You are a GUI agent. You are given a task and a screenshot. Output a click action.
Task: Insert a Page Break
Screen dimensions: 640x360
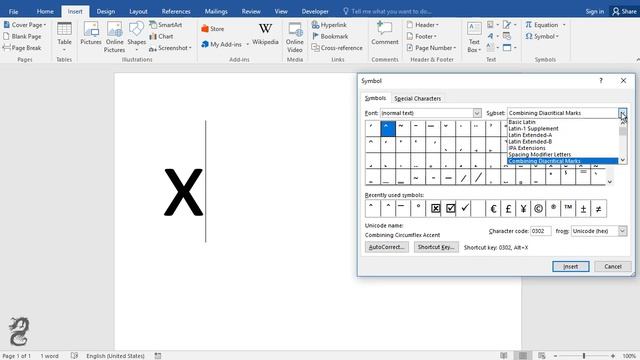point(22,48)
